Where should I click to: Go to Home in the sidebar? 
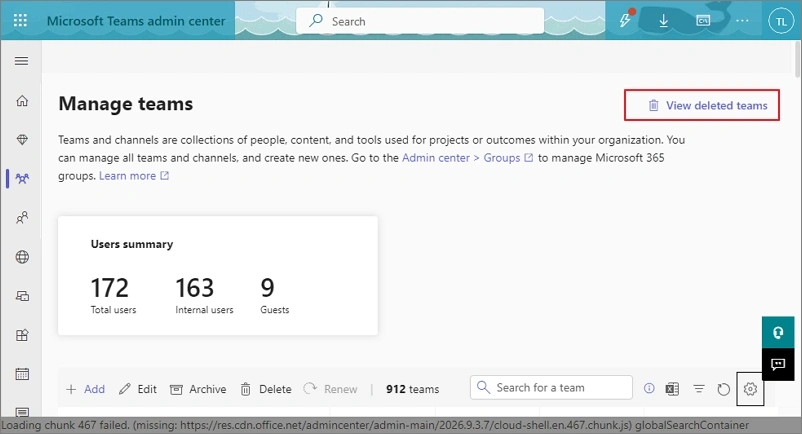point(22,101)
